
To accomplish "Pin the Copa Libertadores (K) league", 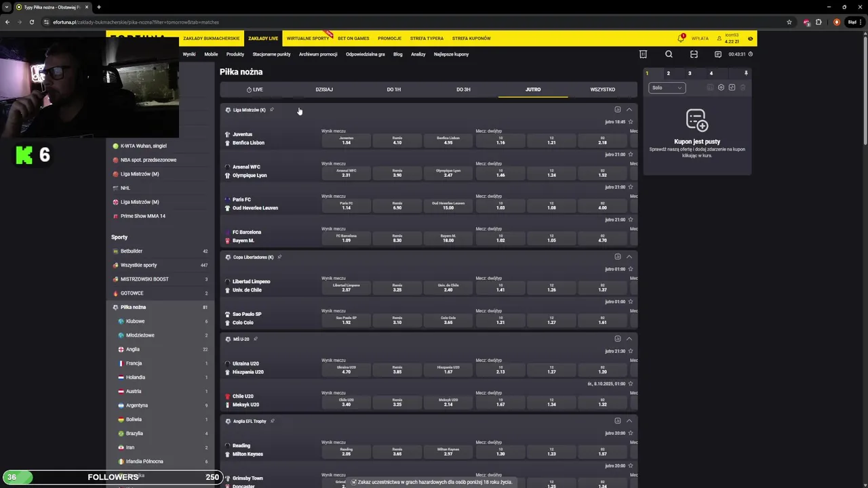I will (x=279, y=257).
